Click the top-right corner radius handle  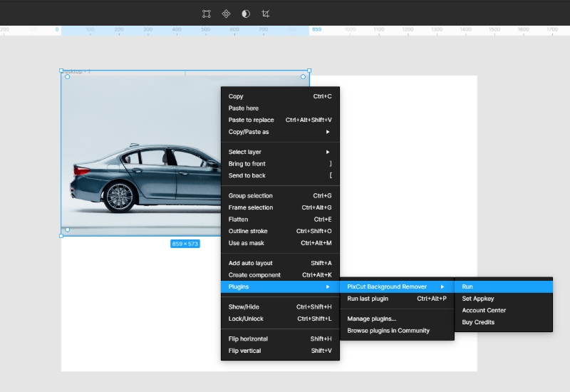click(x=303, y=77)
